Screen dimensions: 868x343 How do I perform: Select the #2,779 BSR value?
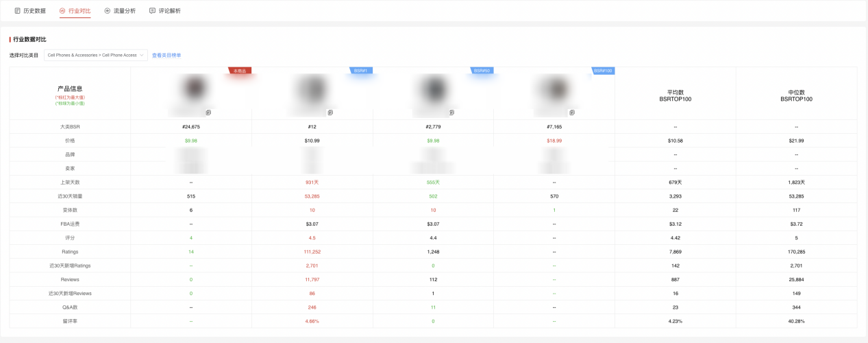tap(434, 127)
